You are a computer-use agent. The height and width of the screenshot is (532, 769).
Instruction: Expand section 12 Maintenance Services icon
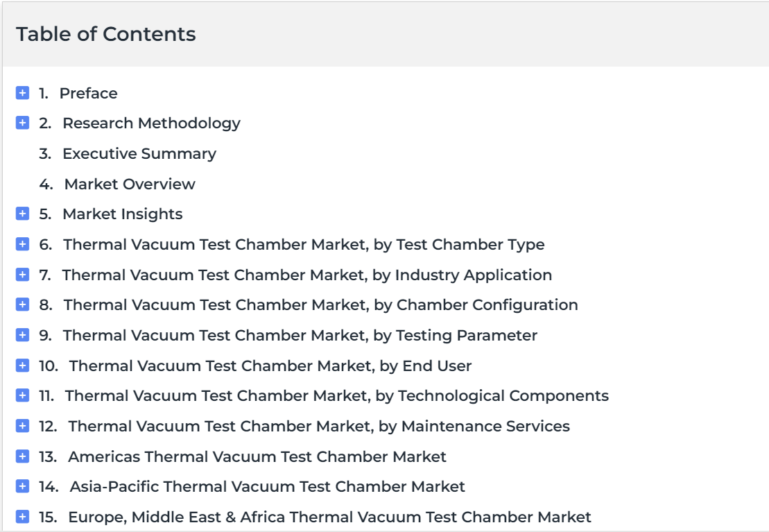coord(23,425)
